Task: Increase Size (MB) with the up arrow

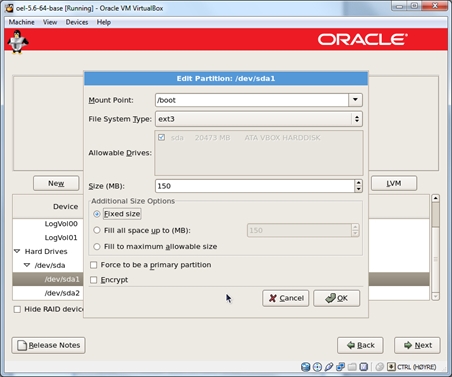Action: [x=358, y=183]
